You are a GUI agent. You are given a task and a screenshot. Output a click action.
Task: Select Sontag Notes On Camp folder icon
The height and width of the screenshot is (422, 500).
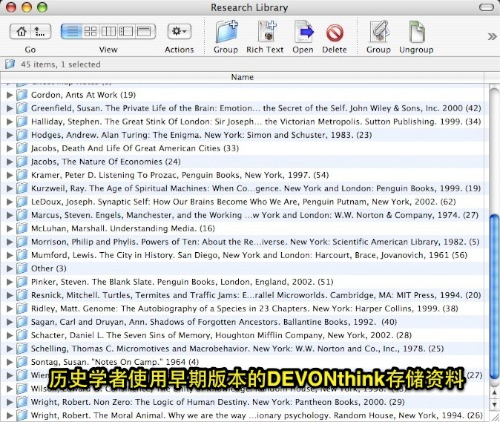point(22,362)
